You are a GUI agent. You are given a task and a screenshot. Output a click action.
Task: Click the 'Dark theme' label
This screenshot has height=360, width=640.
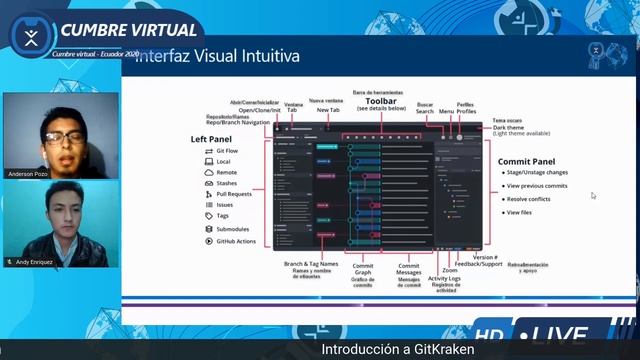pos(508,127)
